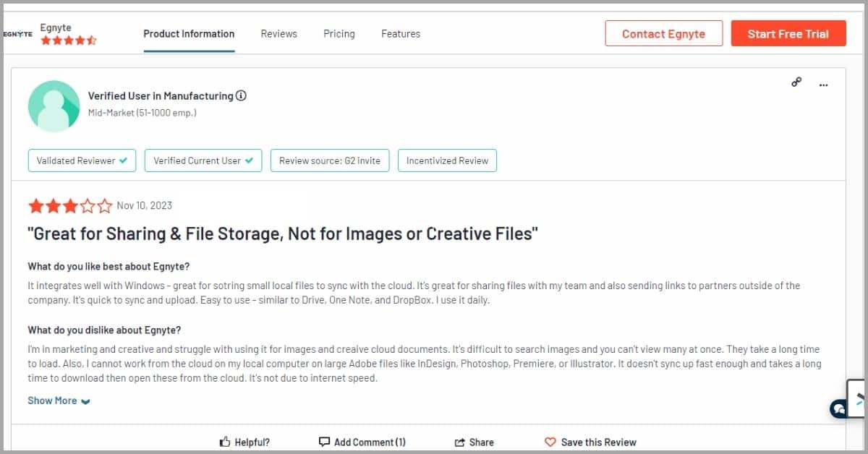Click the Egnyte product name text
The height and width of the screenshot is (454, 868).
(x=56, y=27)
